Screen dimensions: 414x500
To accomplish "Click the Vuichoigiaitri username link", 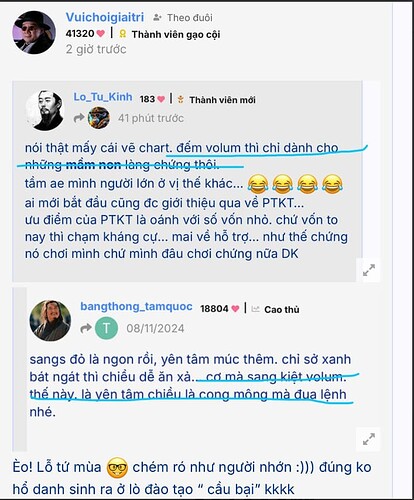I will (105, 17).
